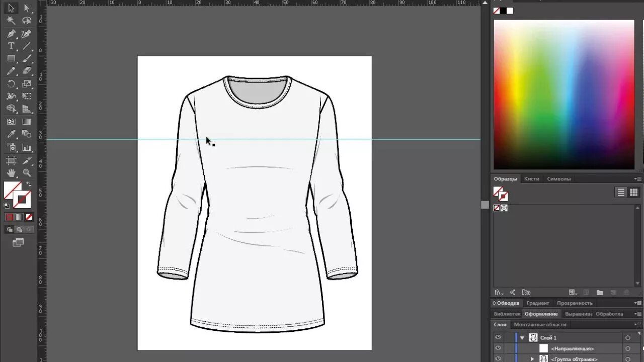Open the Слои panel flyout menu
644x362 pixels.
click(638, 324)
